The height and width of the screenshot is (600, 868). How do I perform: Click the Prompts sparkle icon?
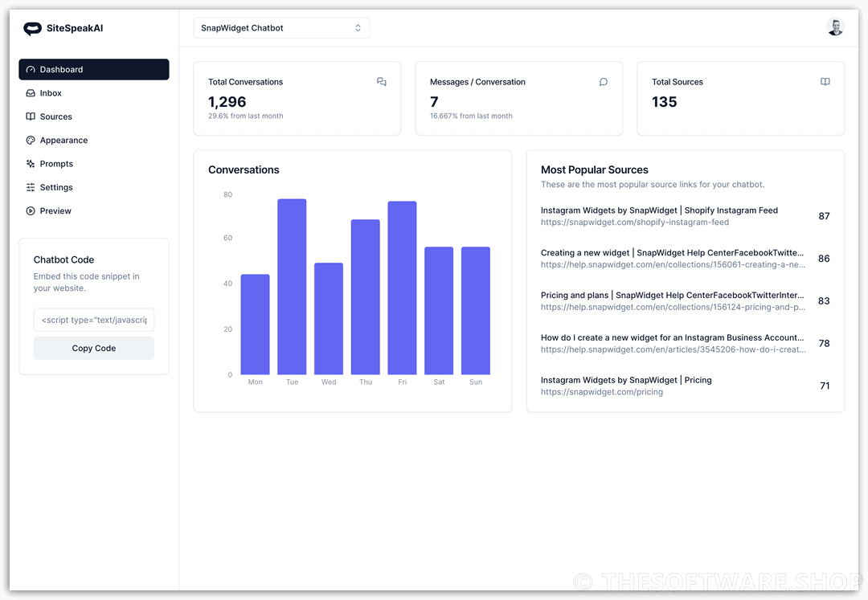tap(31, 164)
